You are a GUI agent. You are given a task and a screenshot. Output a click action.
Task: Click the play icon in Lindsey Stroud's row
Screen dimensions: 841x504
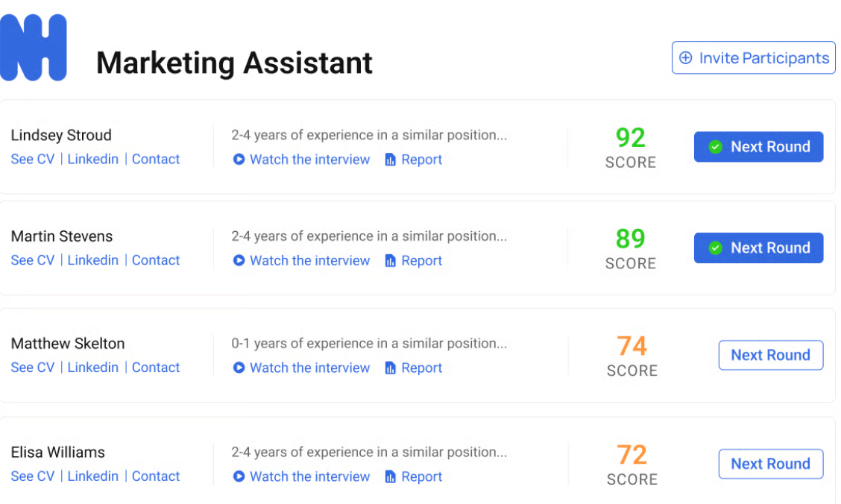(x=239, y=160)
